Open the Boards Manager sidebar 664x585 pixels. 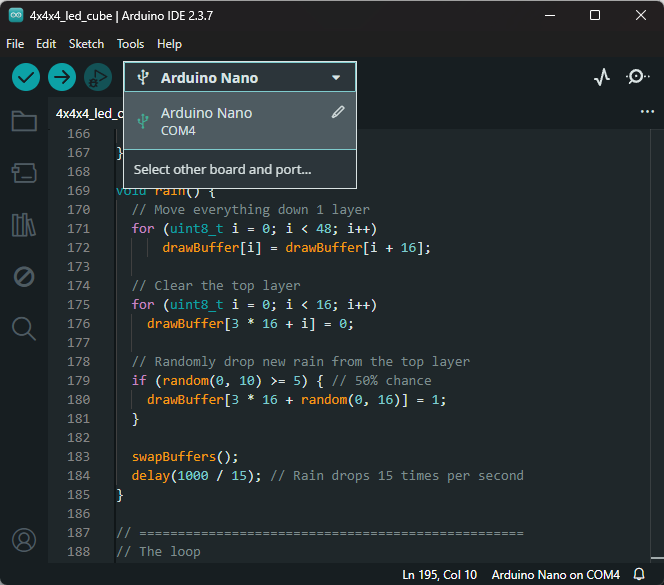click(x=24, y=174)
